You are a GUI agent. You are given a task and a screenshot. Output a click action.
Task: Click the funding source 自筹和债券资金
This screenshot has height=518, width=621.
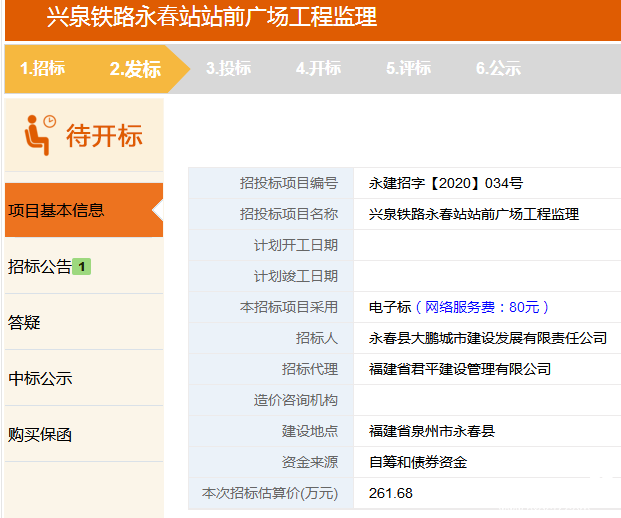click(418, 462)
